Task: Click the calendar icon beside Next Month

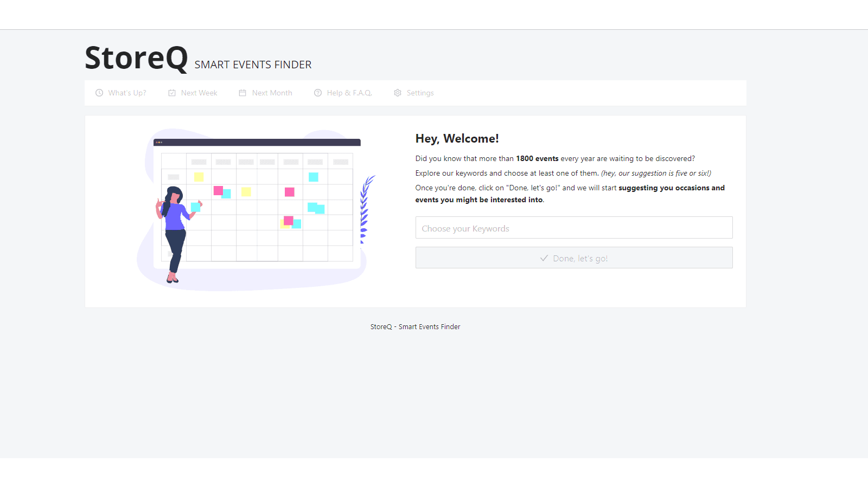Action: click(x=242, y=93)
